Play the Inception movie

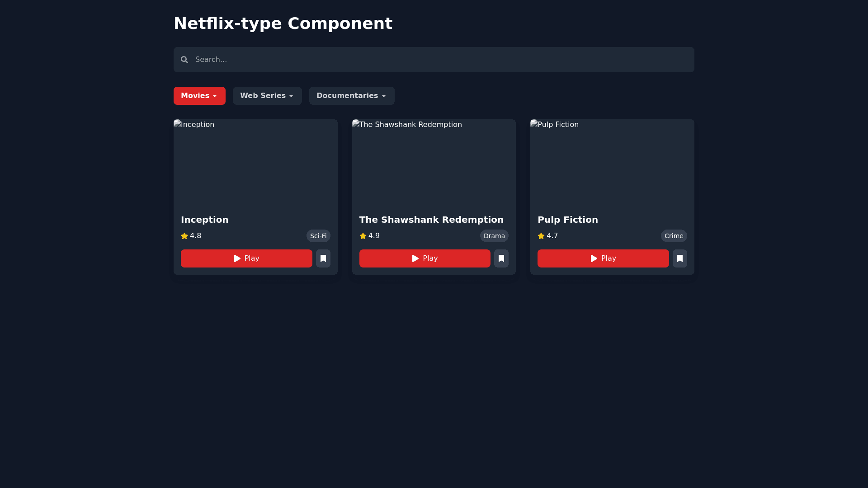pyautogui.click(x=246, y=258)
